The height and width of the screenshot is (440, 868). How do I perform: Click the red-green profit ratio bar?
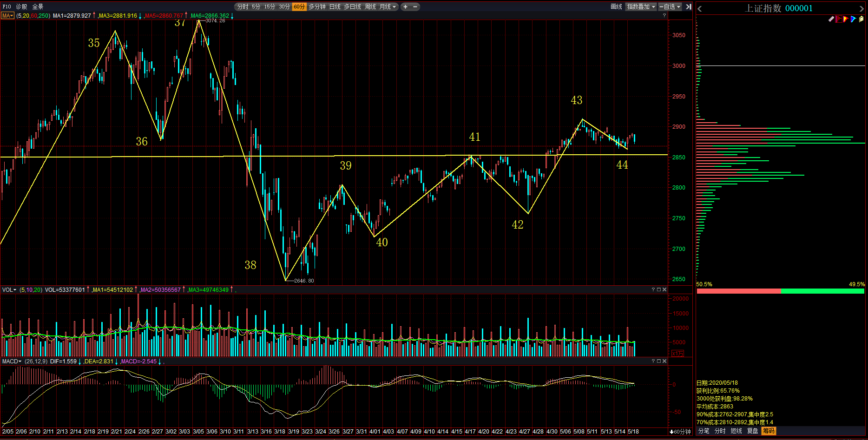pyautogui.click(x=781, y=291)
